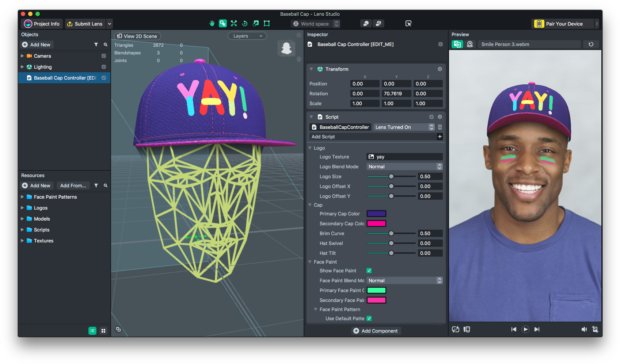
Task: Open the World space coordinate dropdown
Action: point(315,23)
